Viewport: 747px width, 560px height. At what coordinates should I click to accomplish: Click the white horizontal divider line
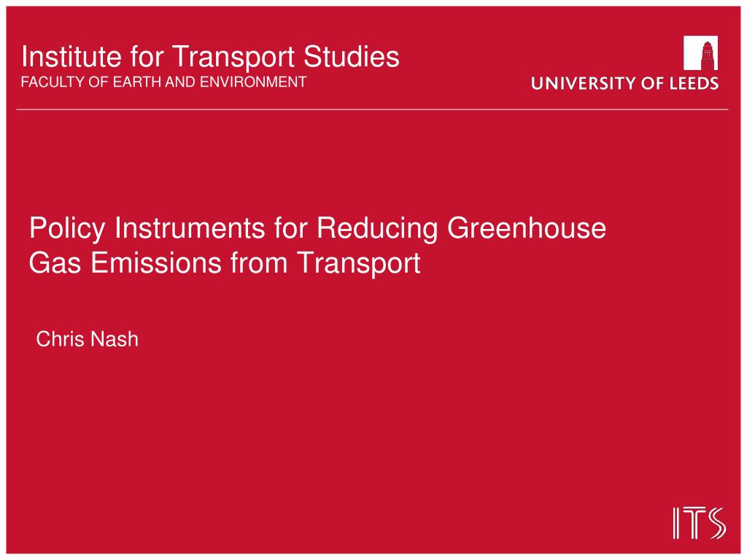[x=372, y=109]
